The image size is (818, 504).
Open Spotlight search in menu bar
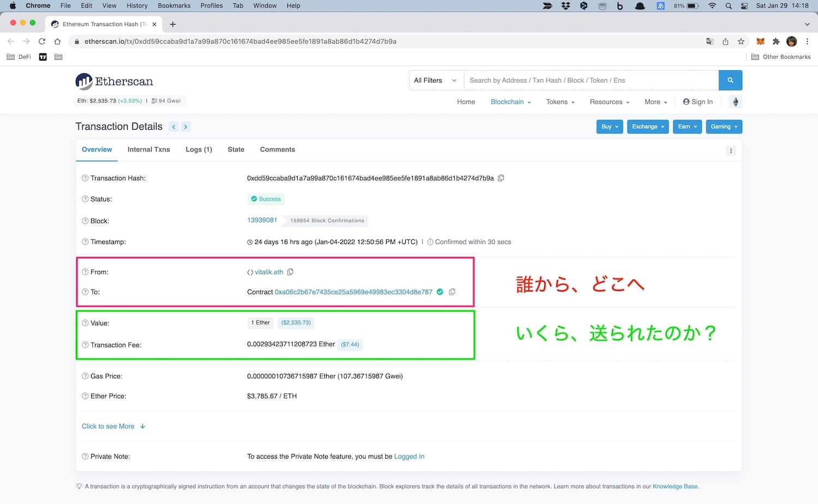click(729, 5)
